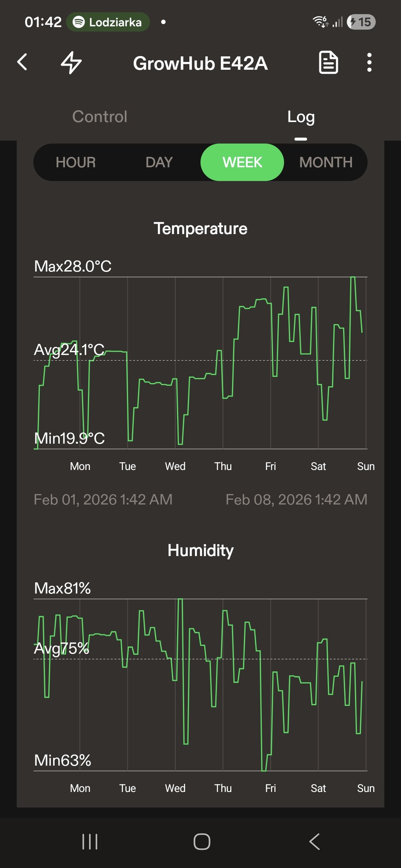
Task: Tap the back arrow in the header
Action: point(22,62)
